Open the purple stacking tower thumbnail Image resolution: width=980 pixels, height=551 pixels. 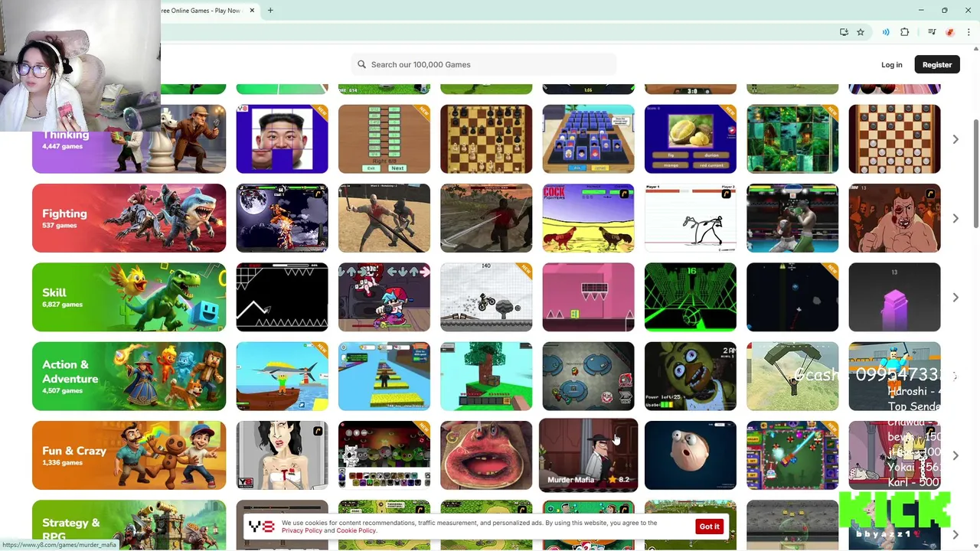(x=894, y=297)
